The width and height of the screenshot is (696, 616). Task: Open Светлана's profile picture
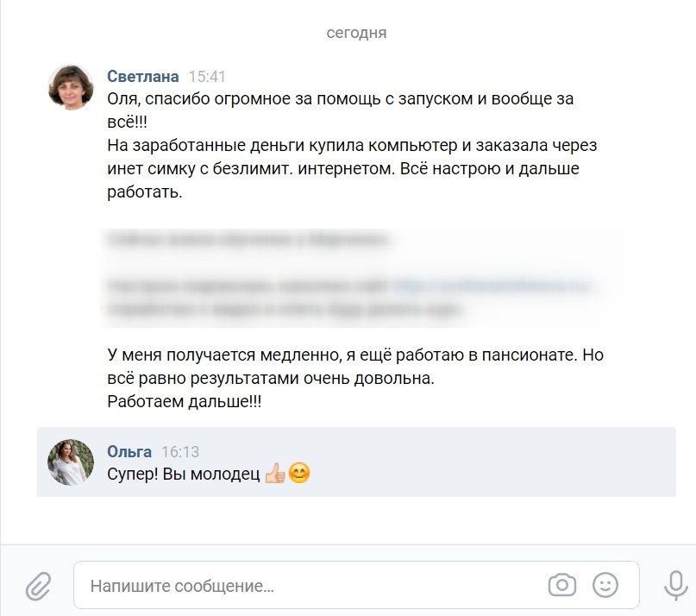(x=71, y=87)
